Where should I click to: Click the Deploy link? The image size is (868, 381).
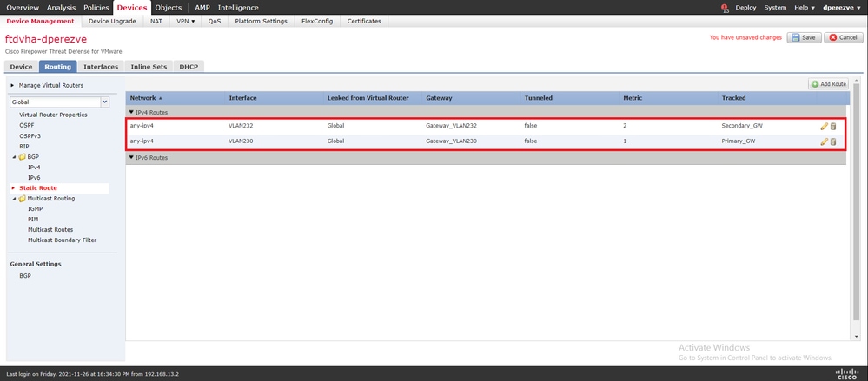tap(745, 8)
